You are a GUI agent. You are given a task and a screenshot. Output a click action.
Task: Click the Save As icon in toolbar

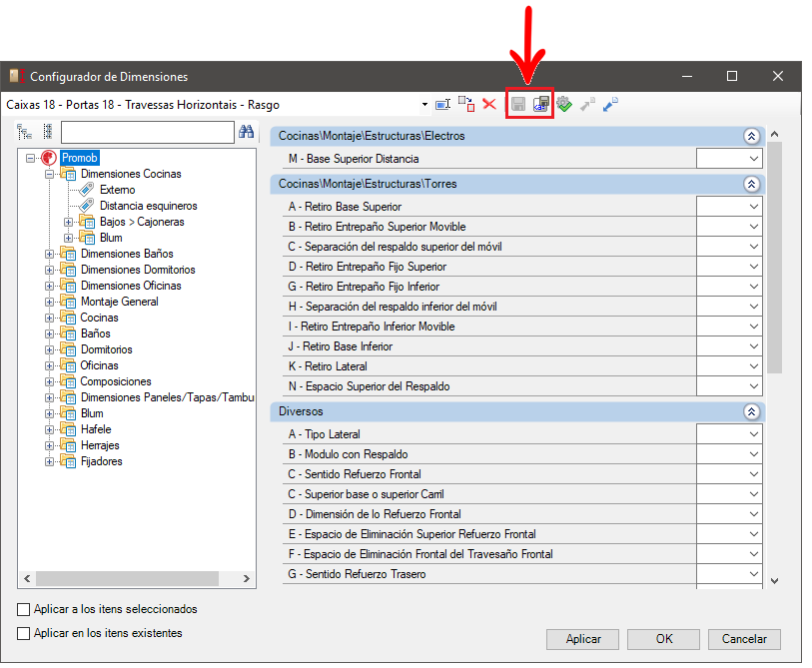click(541, 104)
